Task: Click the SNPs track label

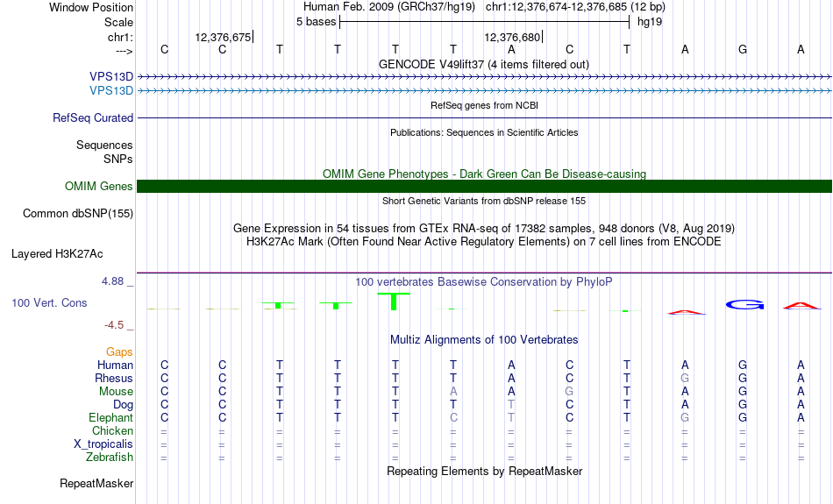Action: click(118, 159)
